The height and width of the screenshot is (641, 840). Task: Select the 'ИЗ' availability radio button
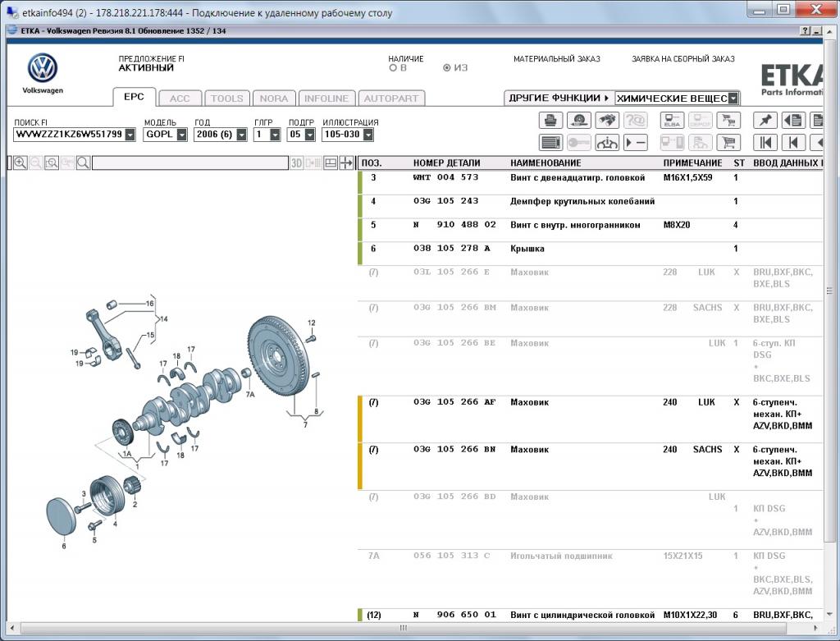447,68
